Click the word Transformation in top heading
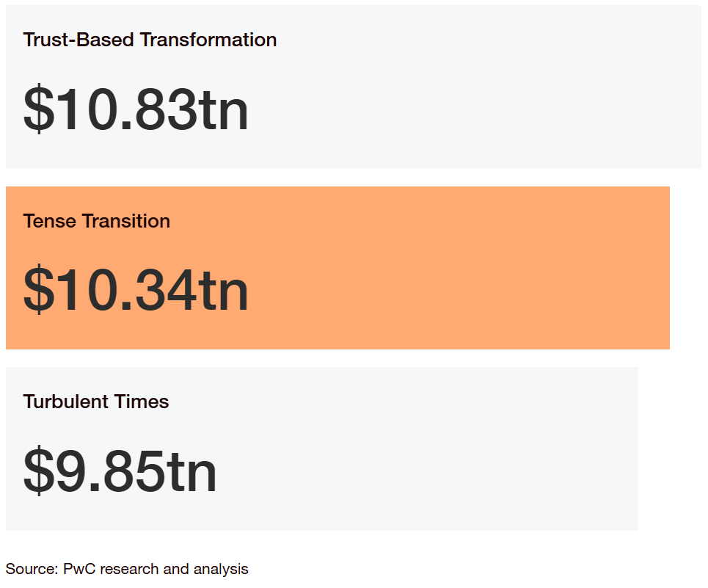 click(x=208, y=40)
